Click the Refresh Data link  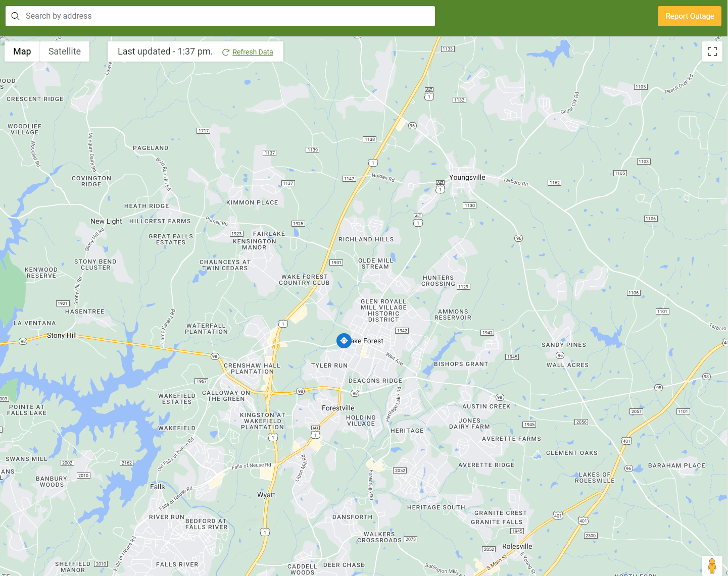pyautogui.click(x=253, y=52)
